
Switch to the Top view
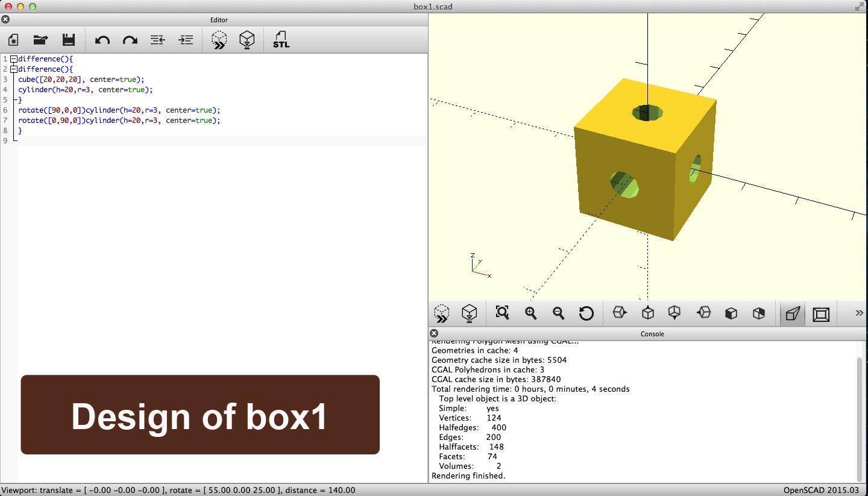647,313
